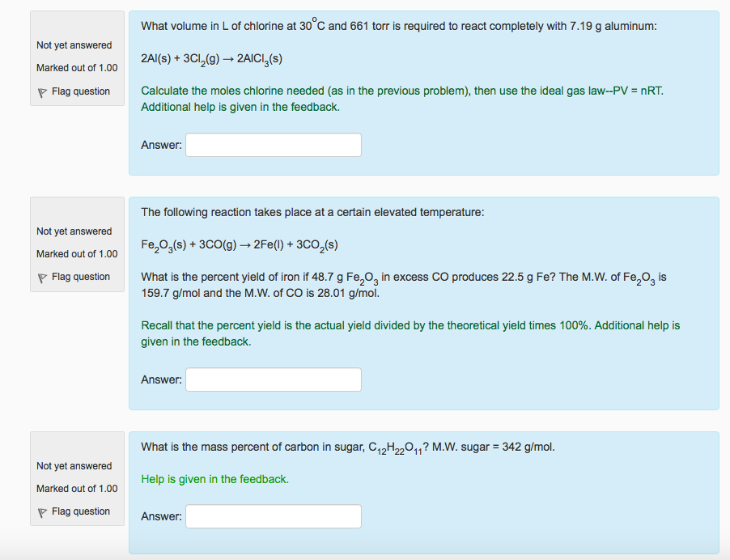Click the flag icon beside the sugar mass percent question
730x560 pixels.
coord(42,512)
